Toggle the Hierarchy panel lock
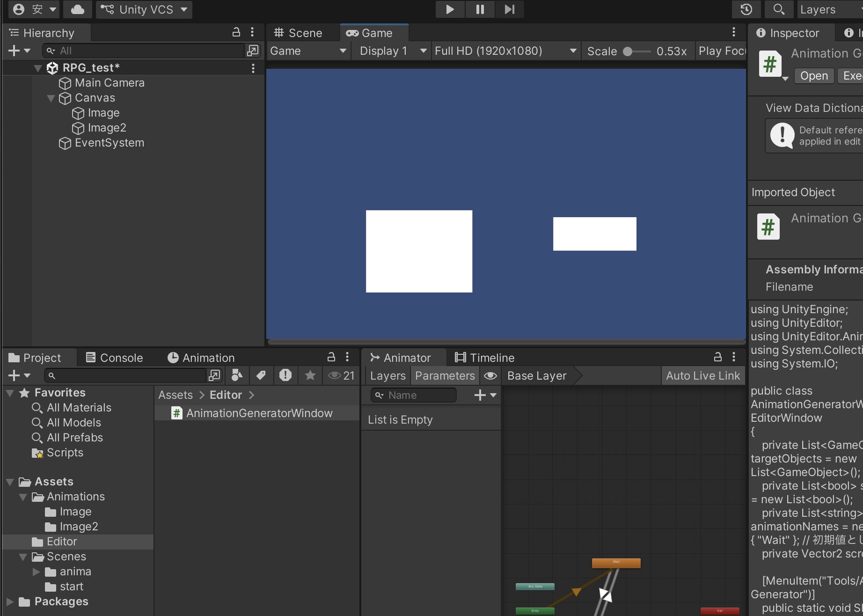The image size is (863, 616). 236,32
